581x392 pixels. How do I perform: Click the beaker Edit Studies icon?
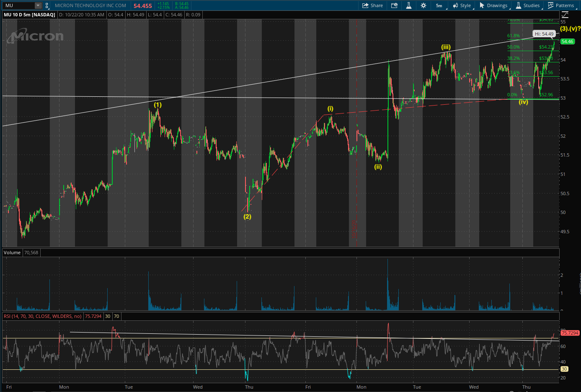tap(409, 5)
